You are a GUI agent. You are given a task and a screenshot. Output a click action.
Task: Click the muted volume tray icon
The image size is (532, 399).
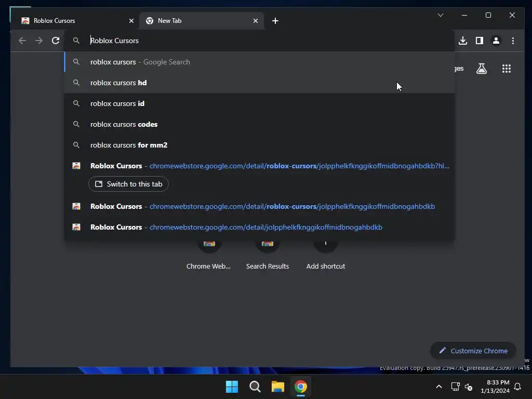[469, 387]
